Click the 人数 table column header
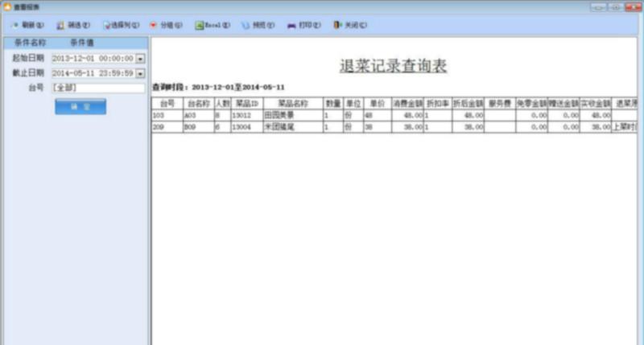 (223, 104)
